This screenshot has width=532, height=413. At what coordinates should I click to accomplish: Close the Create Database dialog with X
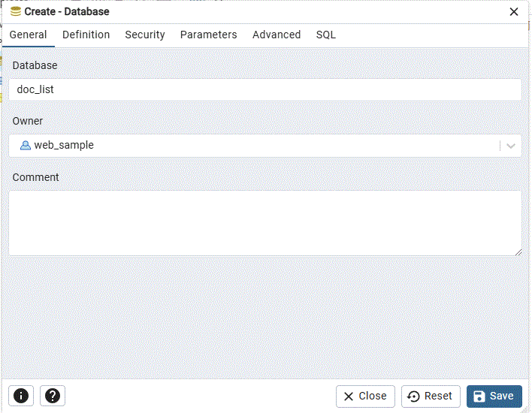point(514,11)
